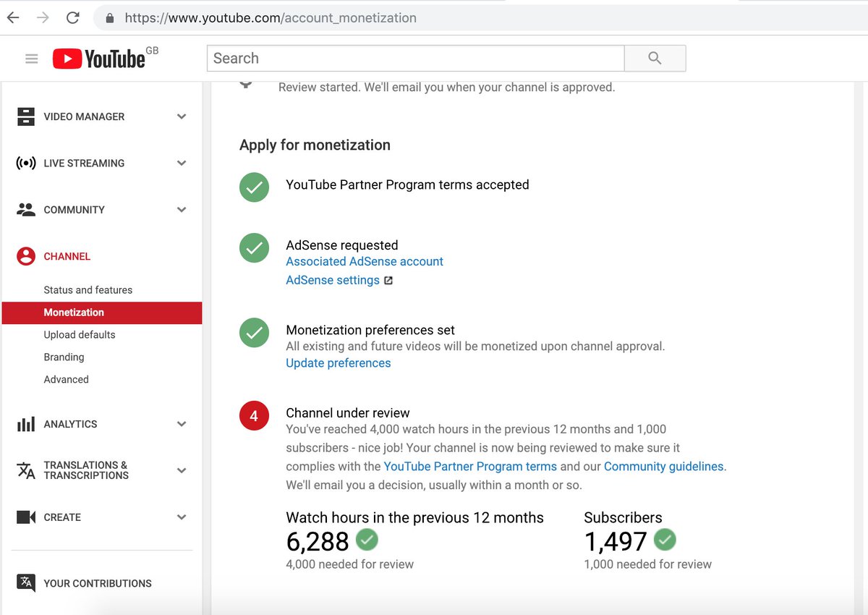This screenshot has height=615, width=868.
Task: Open Community guidelines link
Action: 664,467
